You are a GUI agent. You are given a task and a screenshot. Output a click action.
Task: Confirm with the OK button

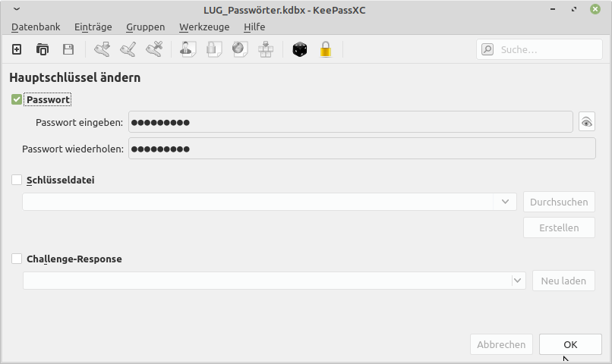point(570,344)
